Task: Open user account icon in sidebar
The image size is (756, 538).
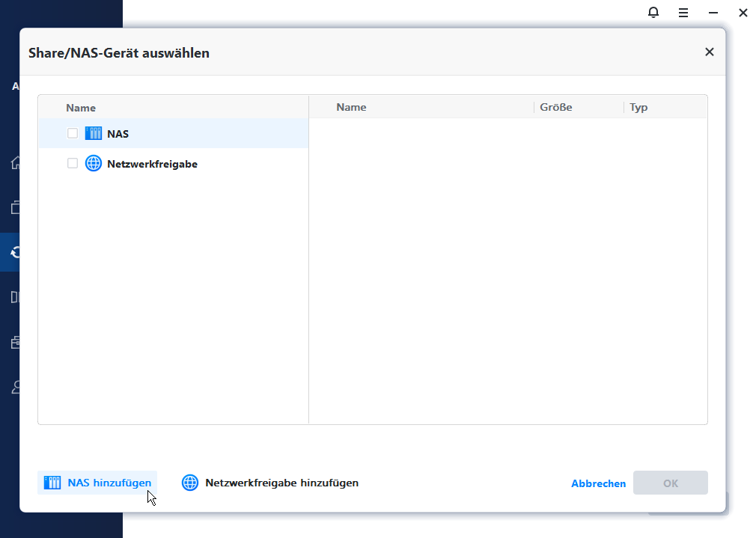Action: 15,387
